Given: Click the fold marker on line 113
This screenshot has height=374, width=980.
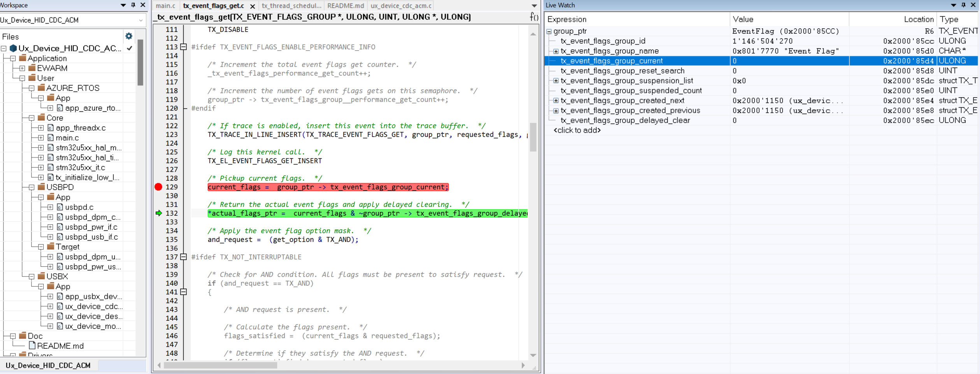Looking at the screenshot, I should (183, 47).
